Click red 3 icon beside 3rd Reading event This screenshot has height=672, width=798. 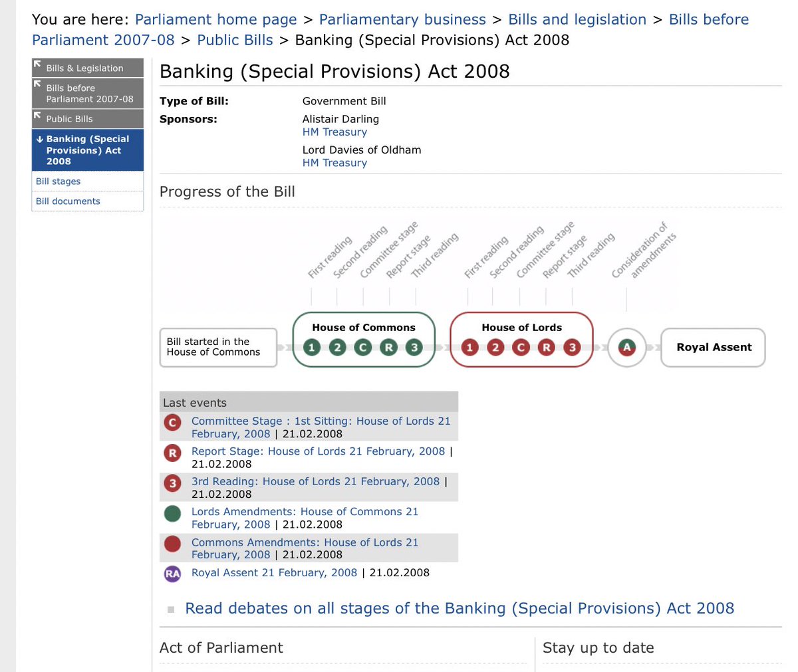(173, 483)
